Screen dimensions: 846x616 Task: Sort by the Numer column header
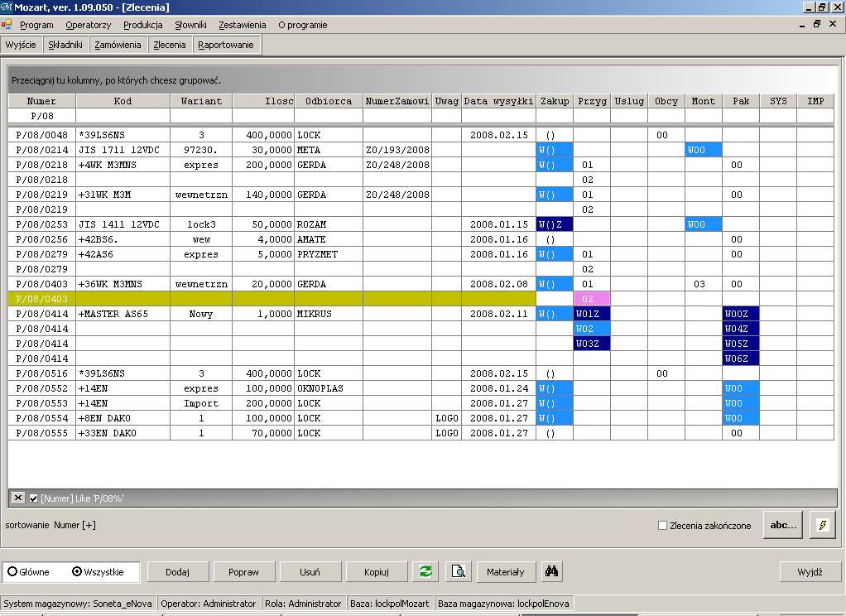[41, 101]
